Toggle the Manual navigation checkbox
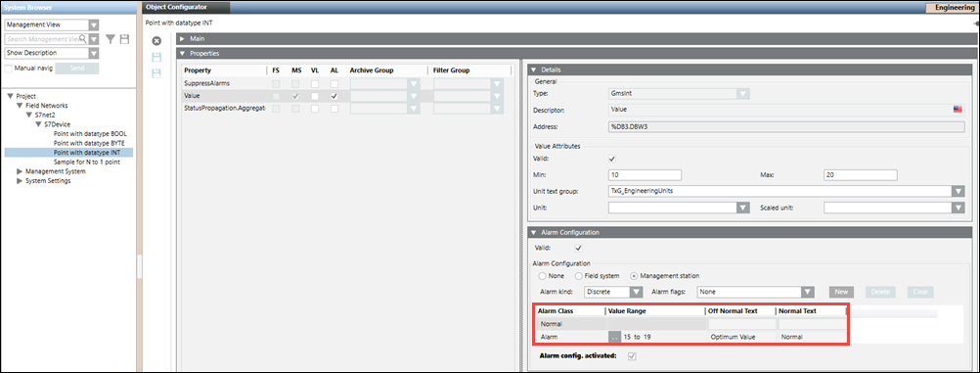 click(x=9, y=68)
